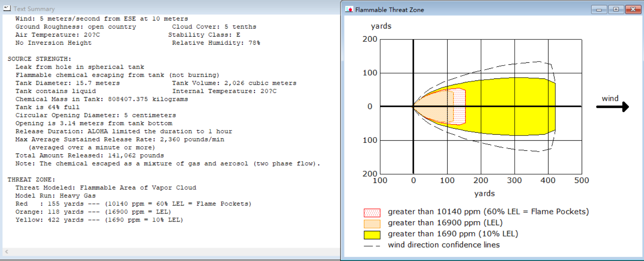644x261 pixels.
Task: Click 'Stability Class: E' text
Action: [x=204, y=35]
